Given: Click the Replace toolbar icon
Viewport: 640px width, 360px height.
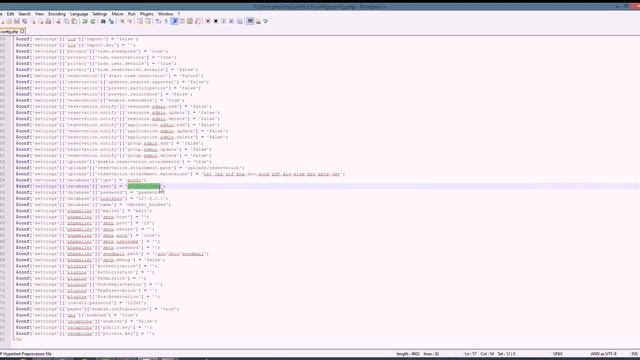Looking at the screenshot, I should [x=111, y=21].
